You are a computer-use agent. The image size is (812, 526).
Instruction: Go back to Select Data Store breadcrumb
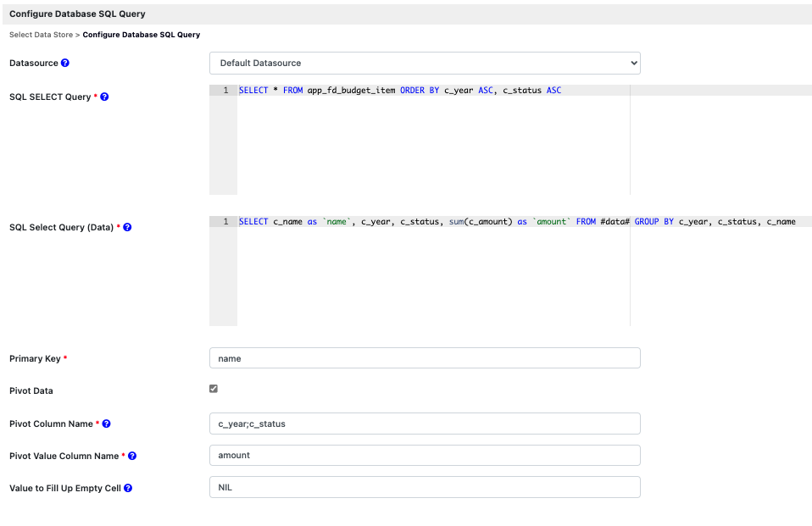tap(41, 35)
